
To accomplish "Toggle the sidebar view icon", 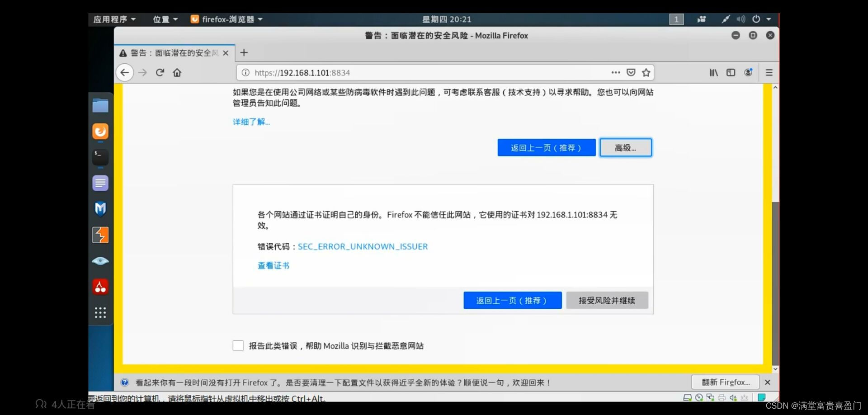I will [x=731, y=72].
